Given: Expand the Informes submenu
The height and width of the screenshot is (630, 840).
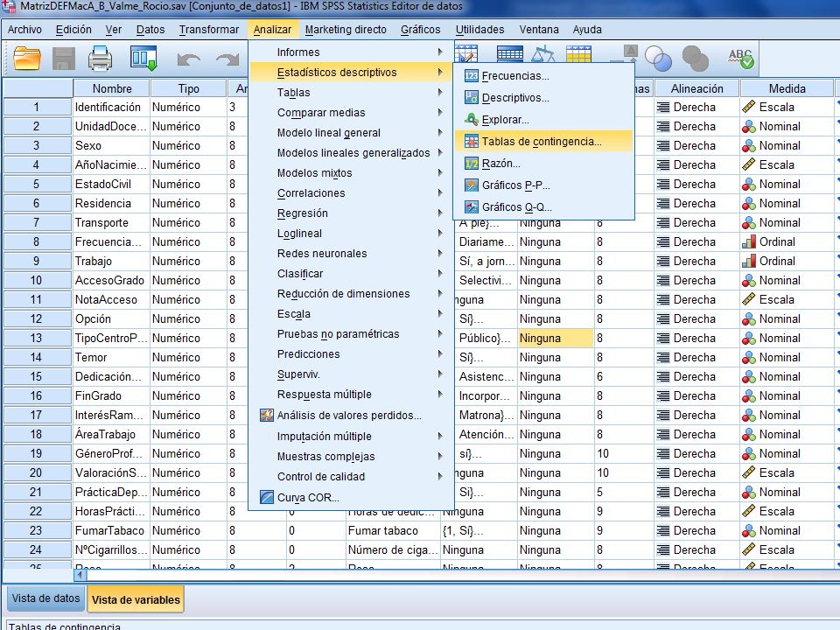Looking at the screenshot, I should pos(350,52).
